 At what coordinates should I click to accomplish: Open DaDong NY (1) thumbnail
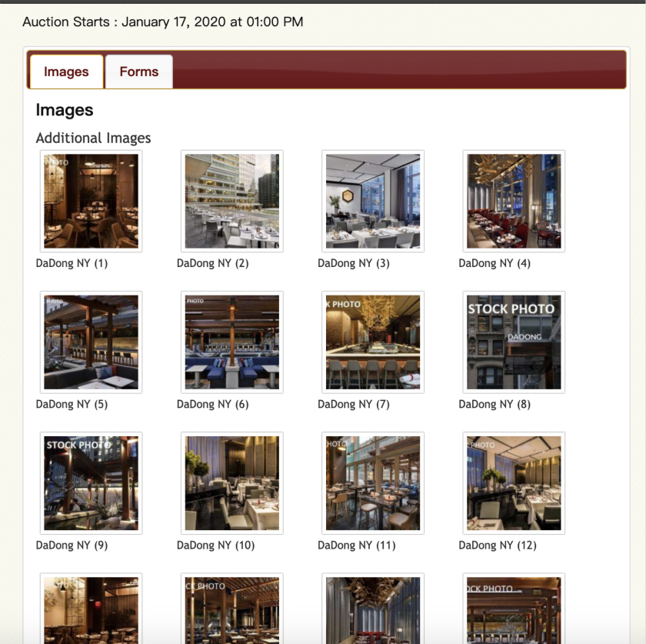[91, 201]
